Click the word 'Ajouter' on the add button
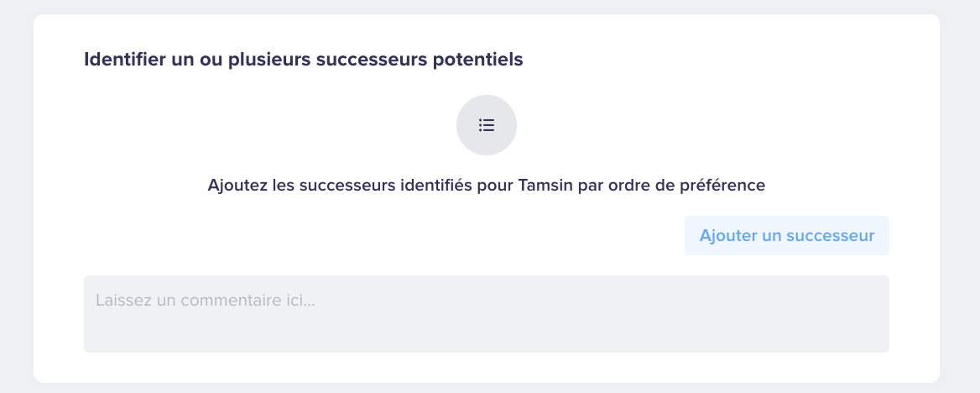The image size is (980, 393). point(727,236)
